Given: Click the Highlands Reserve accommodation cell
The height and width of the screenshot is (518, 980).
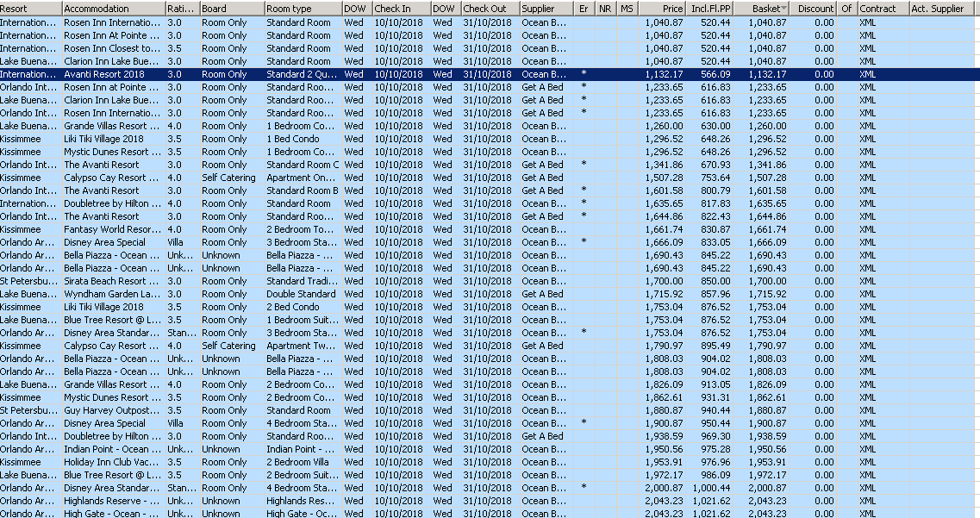Looking at the screenshot, I should point(112,501).
